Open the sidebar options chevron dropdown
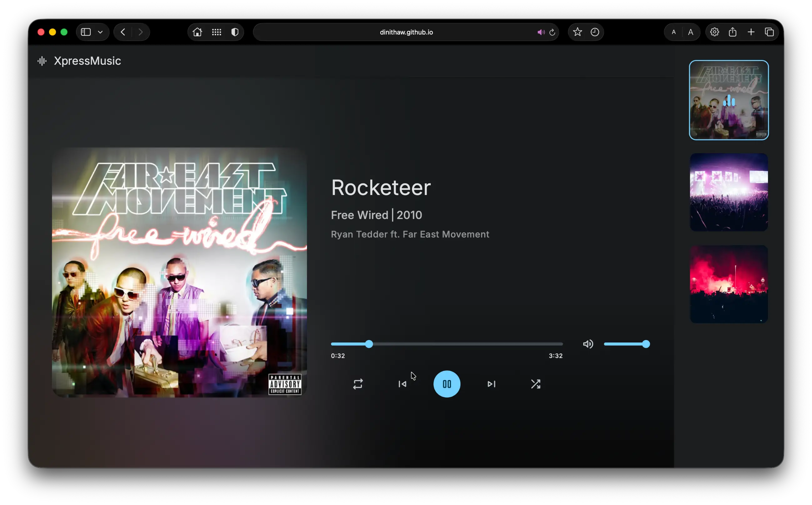The width and height of the screenshot is (812, 505). [100, 32]
